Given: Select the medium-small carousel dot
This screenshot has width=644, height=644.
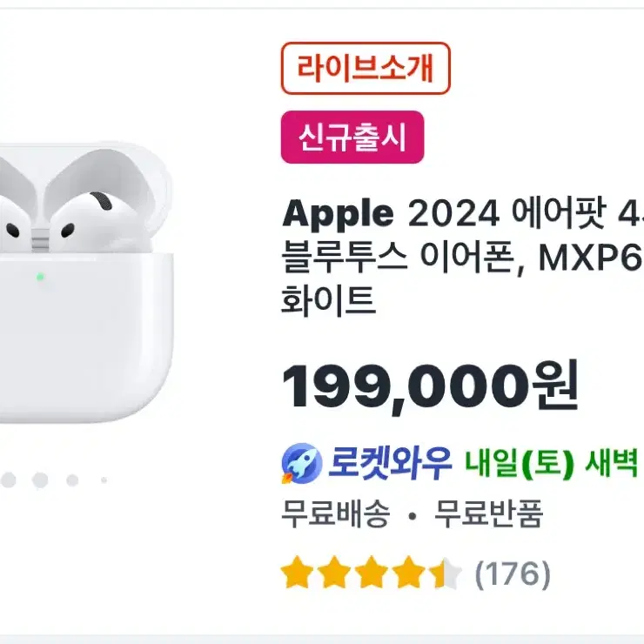Looking at the screenshot, I should pos(72,480).
